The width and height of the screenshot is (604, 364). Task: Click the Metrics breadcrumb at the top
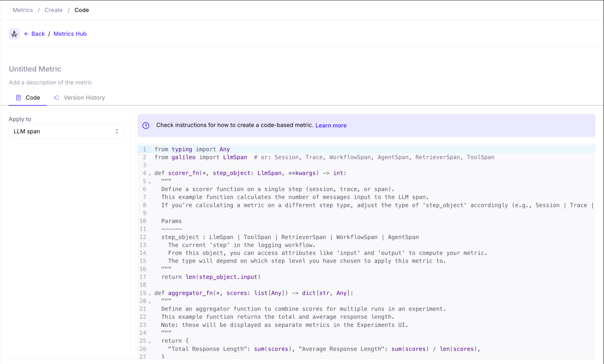click(23, 10)
